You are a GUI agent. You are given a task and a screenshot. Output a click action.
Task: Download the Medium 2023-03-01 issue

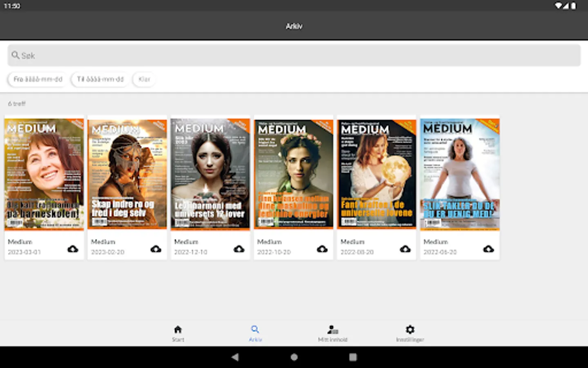73,249
